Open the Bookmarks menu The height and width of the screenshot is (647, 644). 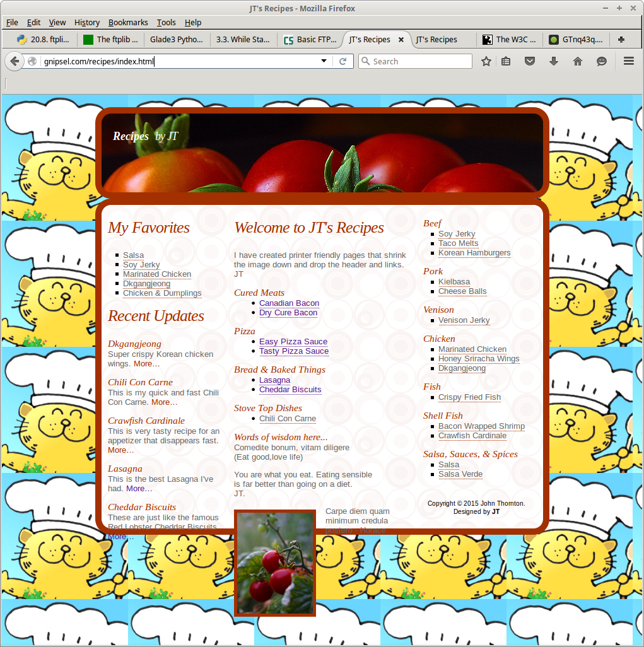[x=128, y=22]
